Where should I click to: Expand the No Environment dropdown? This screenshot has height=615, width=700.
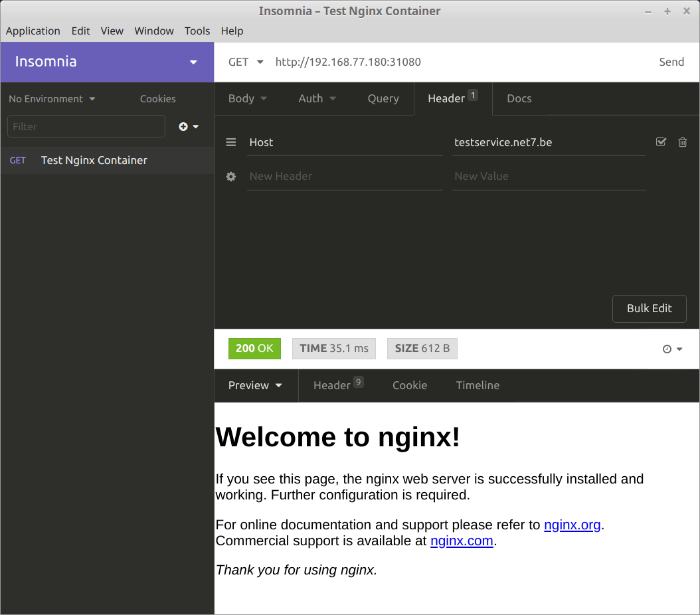tap(52, 99)
